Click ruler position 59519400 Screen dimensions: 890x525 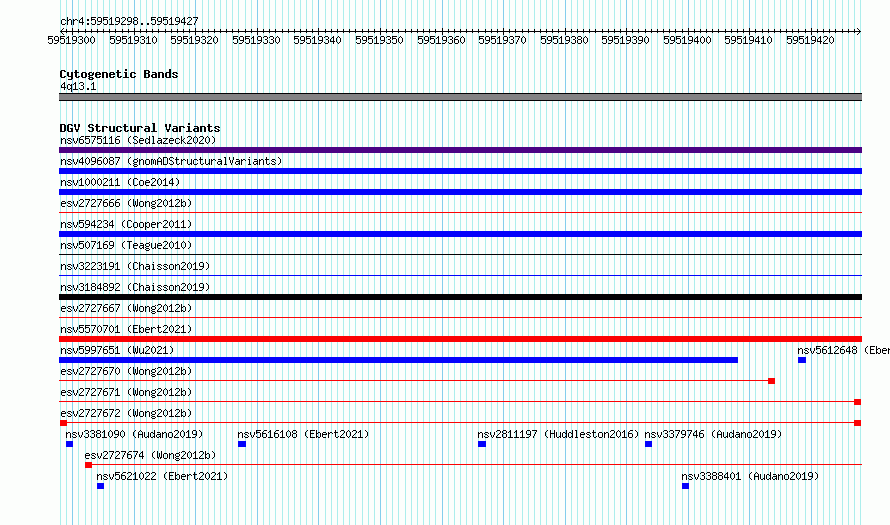[x=687, y=40]
